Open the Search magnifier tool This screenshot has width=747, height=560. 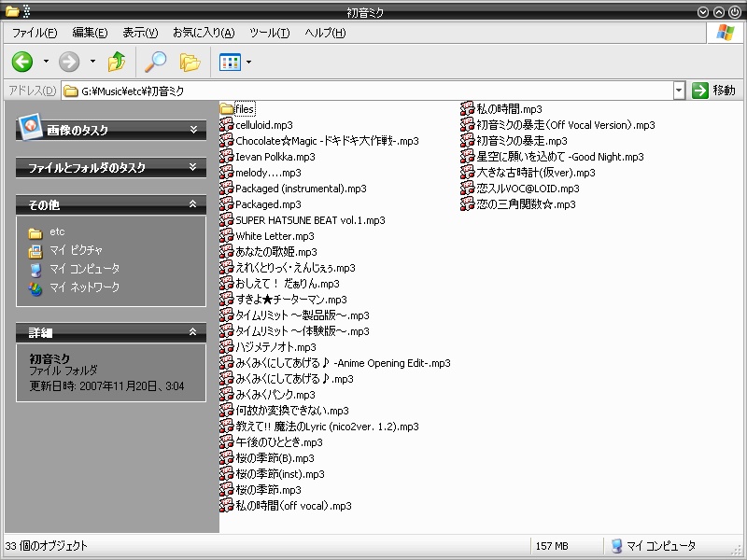(x=155, y=62)
